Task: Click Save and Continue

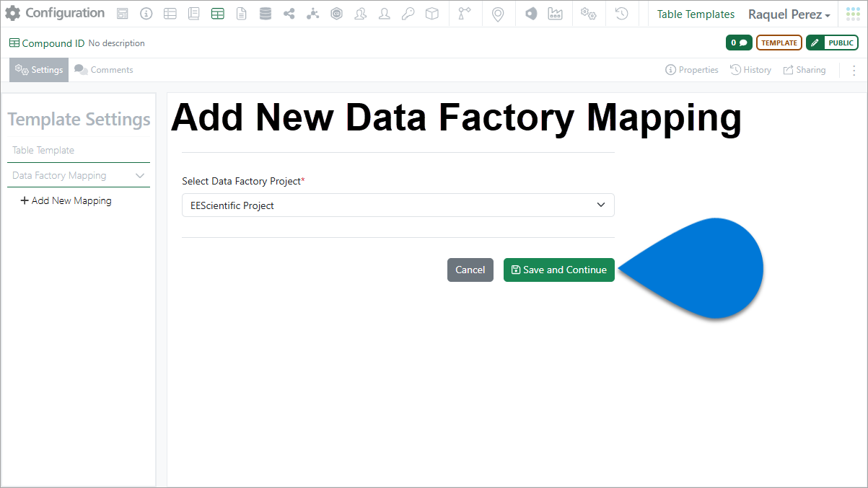Action: (x=559, y=270)
